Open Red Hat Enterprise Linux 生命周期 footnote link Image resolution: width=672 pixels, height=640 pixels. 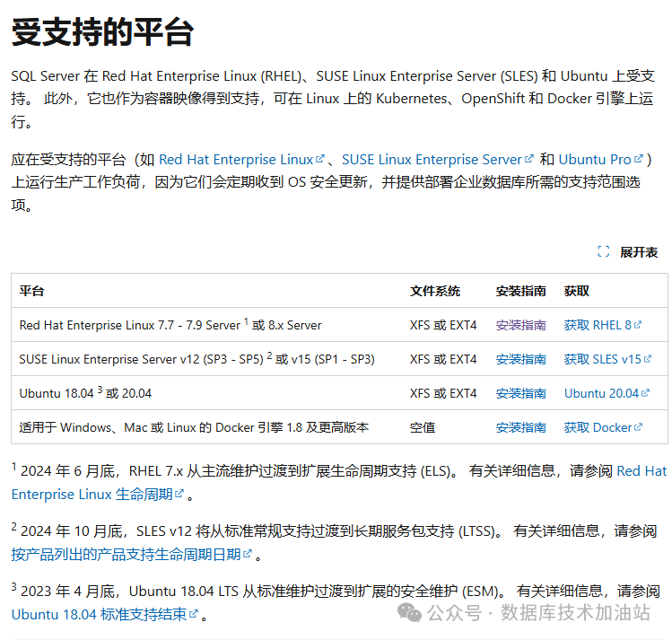coord(98,495)
